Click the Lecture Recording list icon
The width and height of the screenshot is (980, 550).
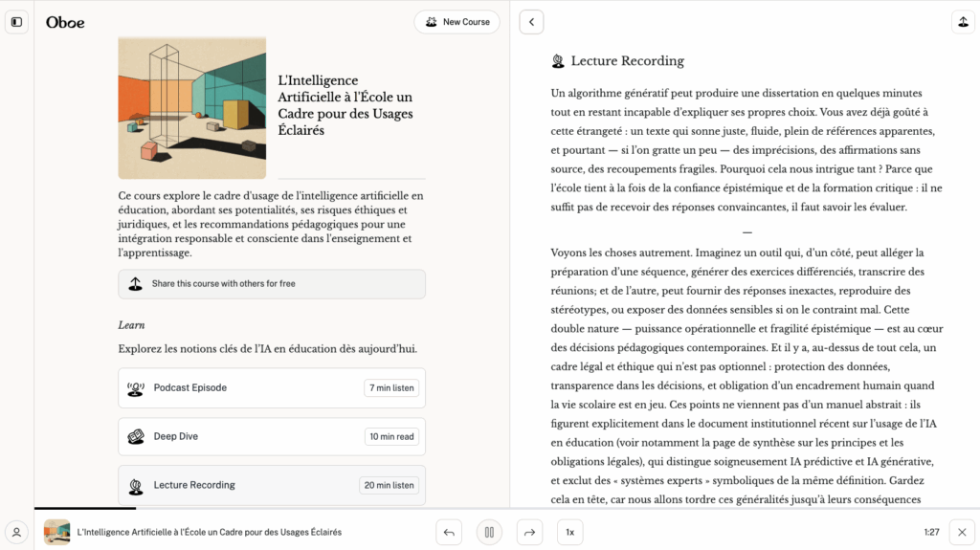(x=136, y=485)
